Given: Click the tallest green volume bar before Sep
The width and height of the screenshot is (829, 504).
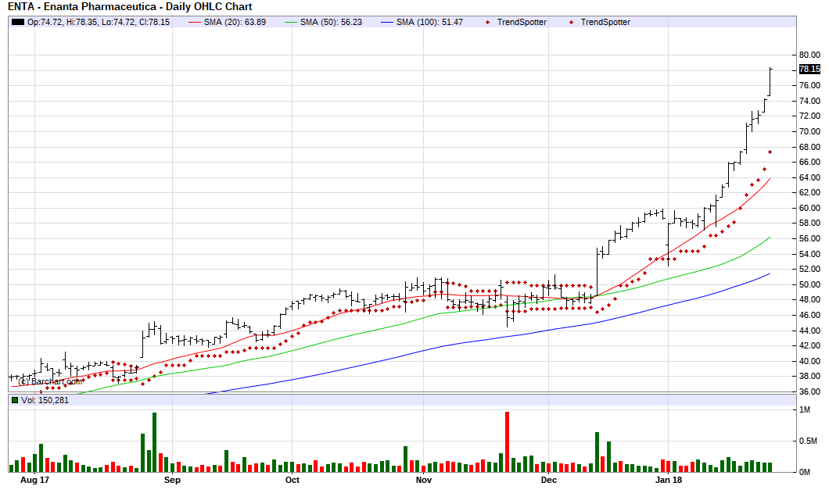Looking at the screenshot, I should point(154,443).
